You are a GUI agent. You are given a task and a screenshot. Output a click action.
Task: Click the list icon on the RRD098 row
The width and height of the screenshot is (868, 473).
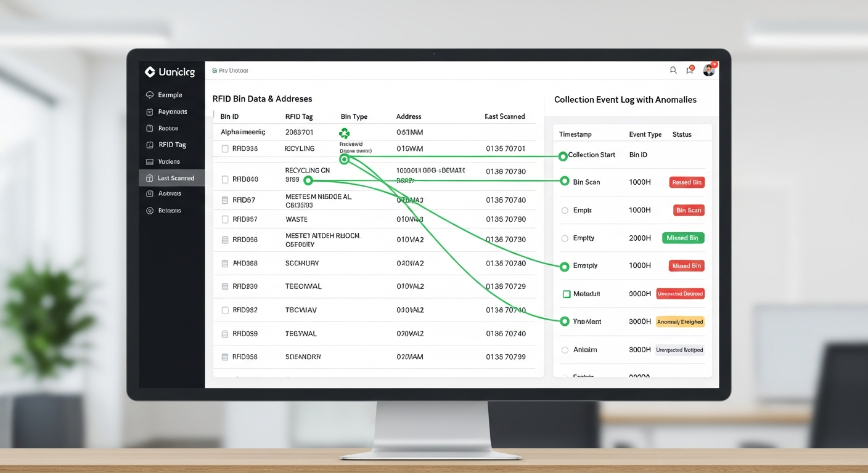click(x=225, y=240)
